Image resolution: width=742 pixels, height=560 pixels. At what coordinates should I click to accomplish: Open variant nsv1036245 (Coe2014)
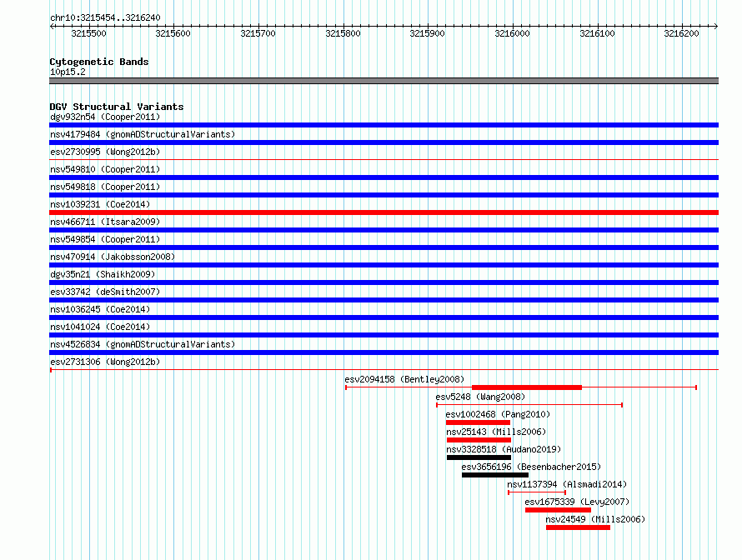[100, 309]
